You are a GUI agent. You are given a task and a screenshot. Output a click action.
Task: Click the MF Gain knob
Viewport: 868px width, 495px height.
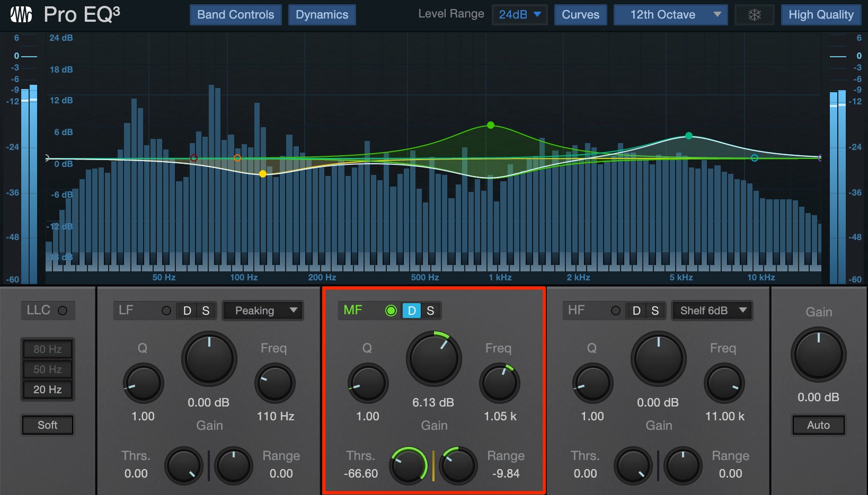click(x=434, y=359)
